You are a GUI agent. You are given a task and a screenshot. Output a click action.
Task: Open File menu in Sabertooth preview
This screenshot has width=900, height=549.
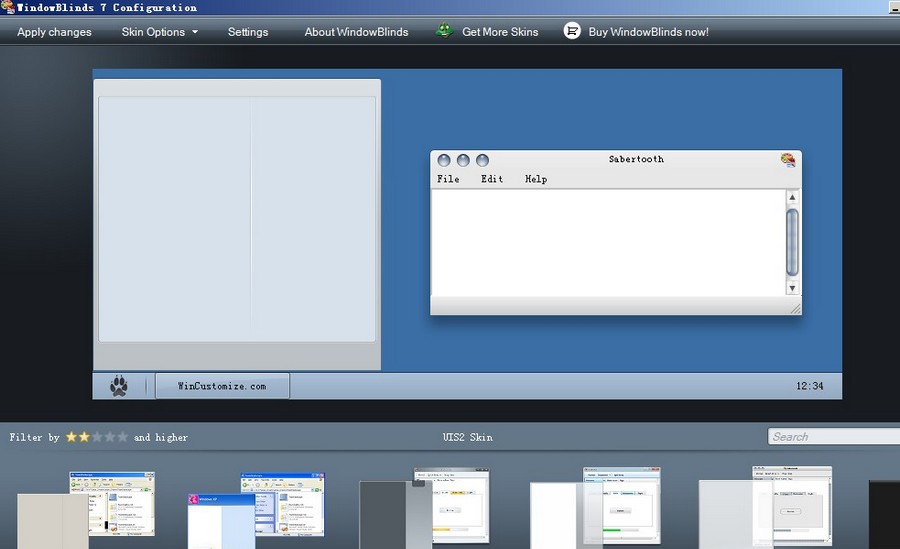click(448, 179)
